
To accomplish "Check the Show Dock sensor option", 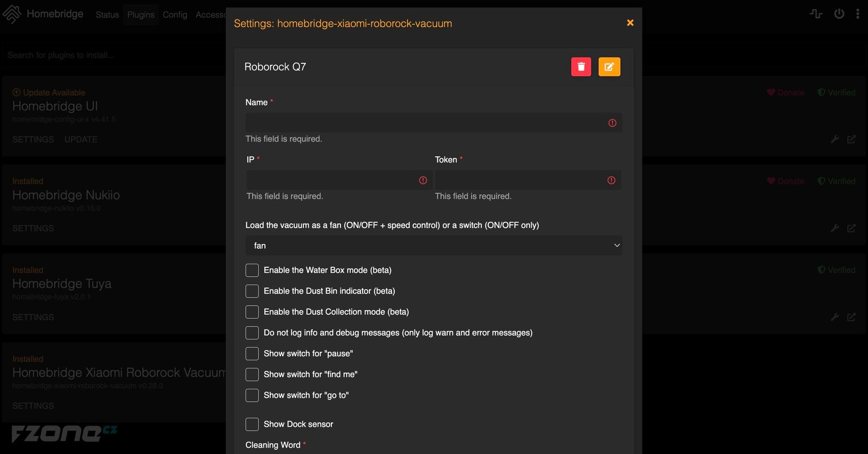I will tap(252, 424).
